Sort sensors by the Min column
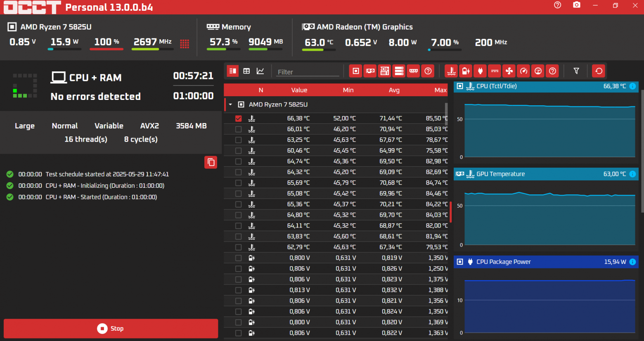The width and height of the screenshot is (644, 341). [348, 90]
